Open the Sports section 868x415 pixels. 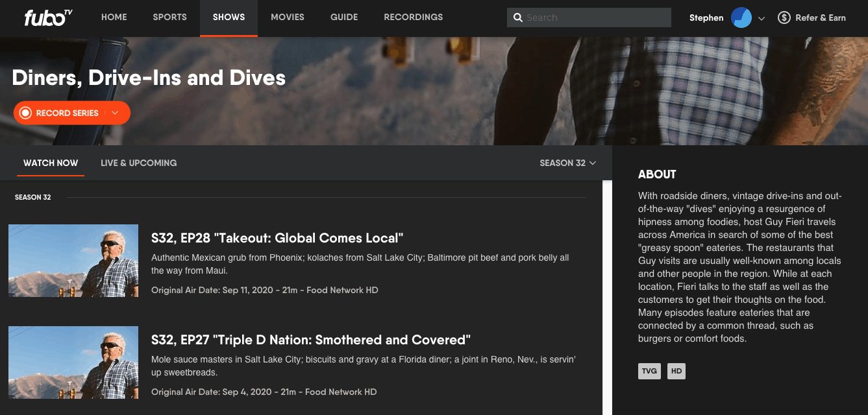coord(170,18)
